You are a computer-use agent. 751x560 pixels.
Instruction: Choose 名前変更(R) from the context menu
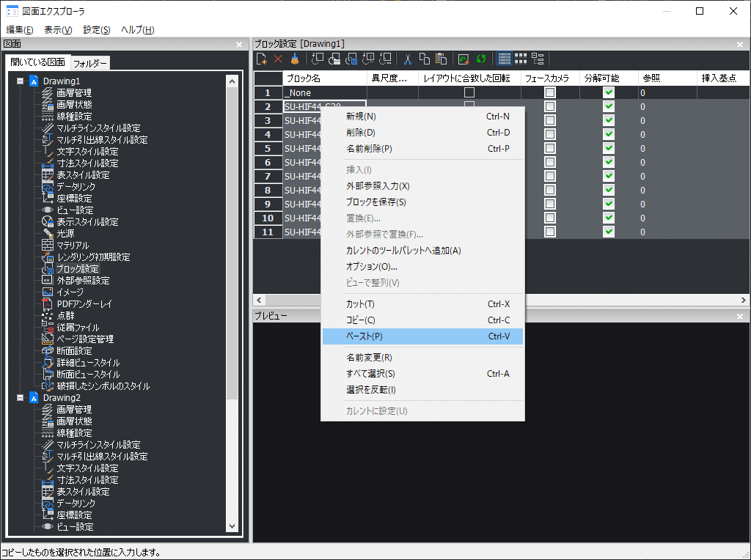point(422,358)
